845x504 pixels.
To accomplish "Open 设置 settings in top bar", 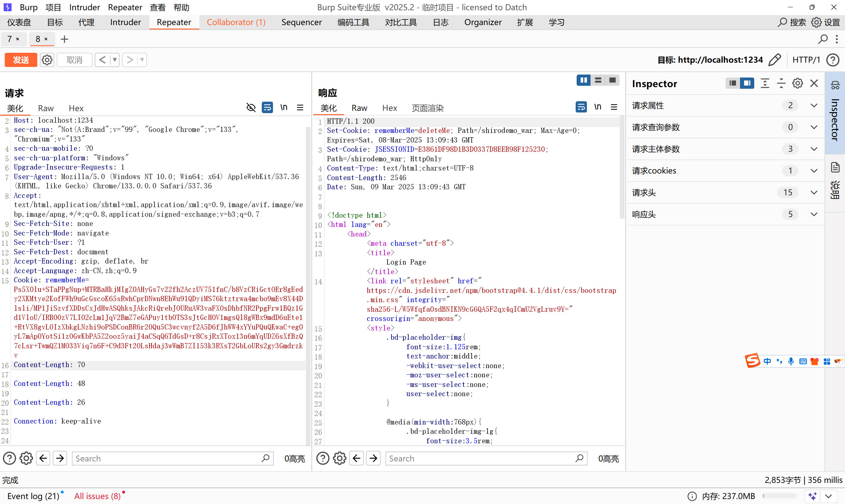I will (x=826, y=22).
